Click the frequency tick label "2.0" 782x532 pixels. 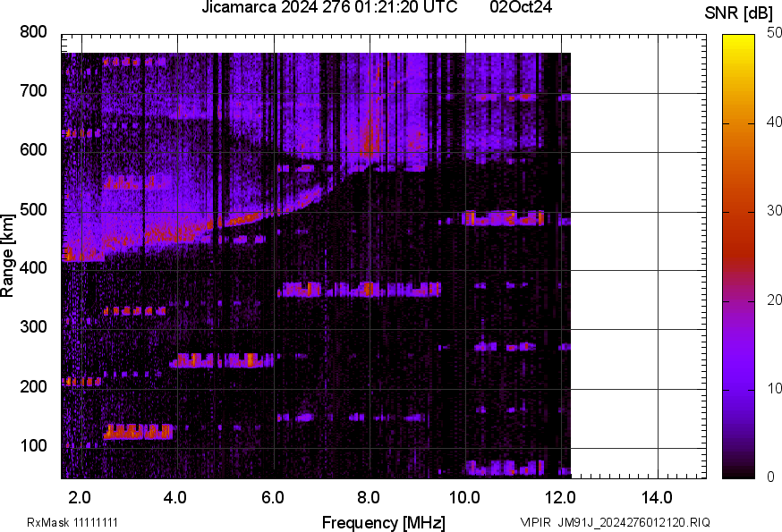point(80,497)
